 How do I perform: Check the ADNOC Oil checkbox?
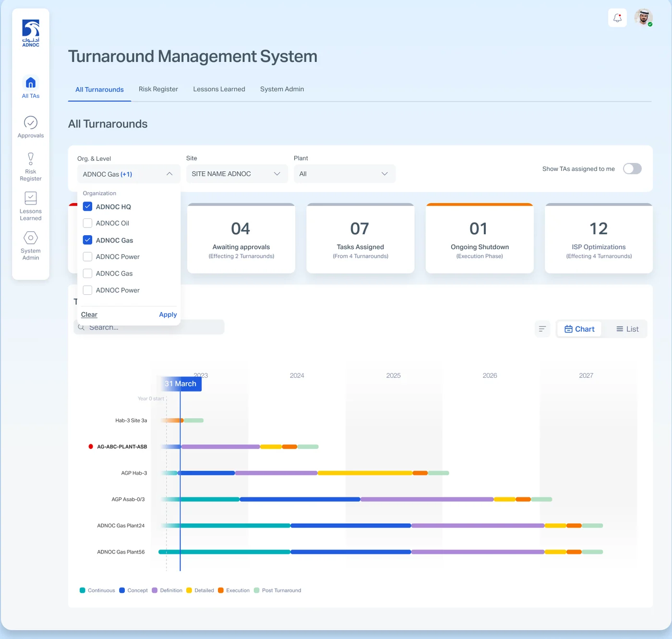tap(87, 223)
